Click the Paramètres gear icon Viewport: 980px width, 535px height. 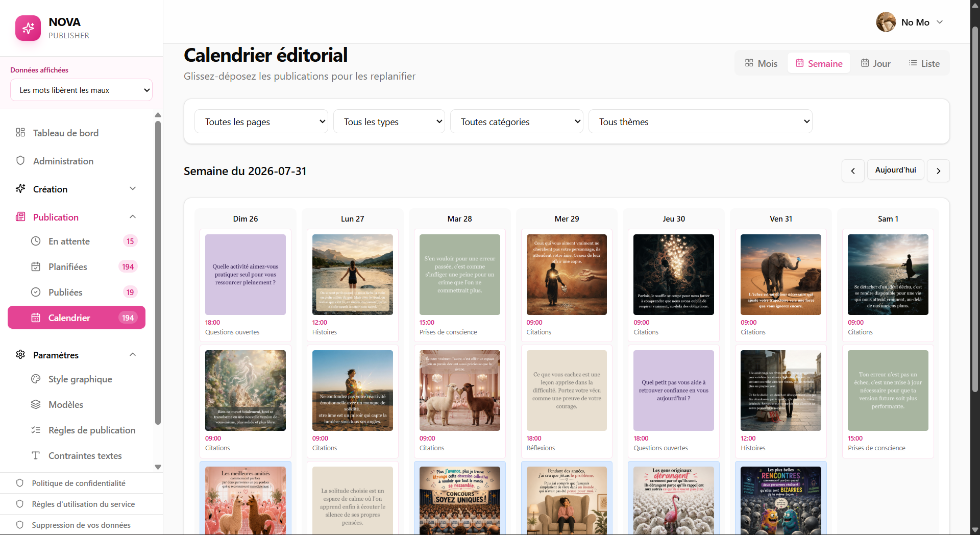[x=20, y=355]
